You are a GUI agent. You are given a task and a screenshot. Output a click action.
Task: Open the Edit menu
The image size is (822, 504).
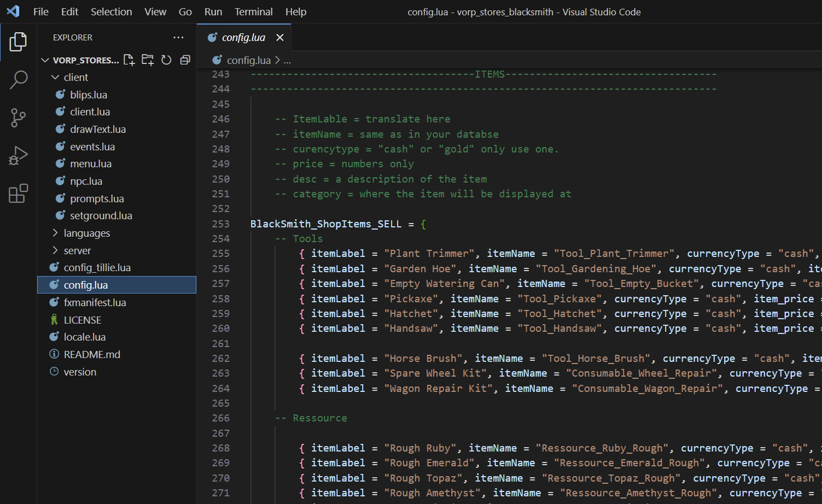click(69, 11)
